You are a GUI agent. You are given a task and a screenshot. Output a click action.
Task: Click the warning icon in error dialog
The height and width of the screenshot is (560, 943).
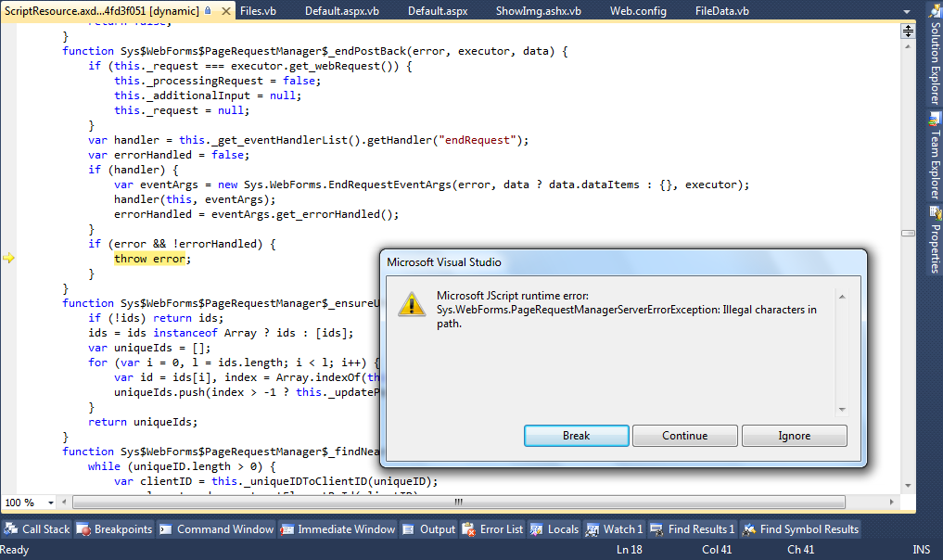[412, 304]
